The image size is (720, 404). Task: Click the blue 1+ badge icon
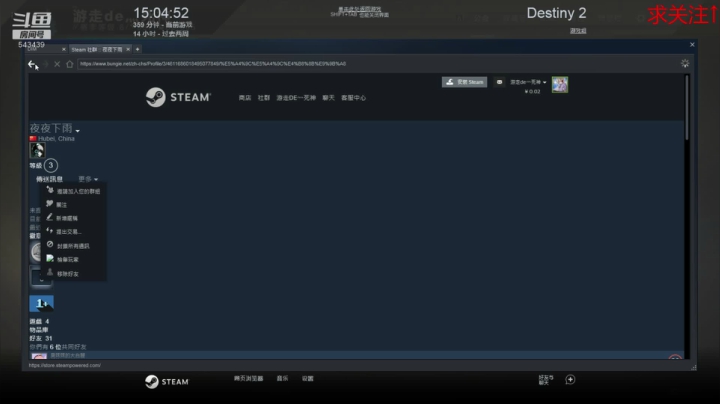point(41,303)
